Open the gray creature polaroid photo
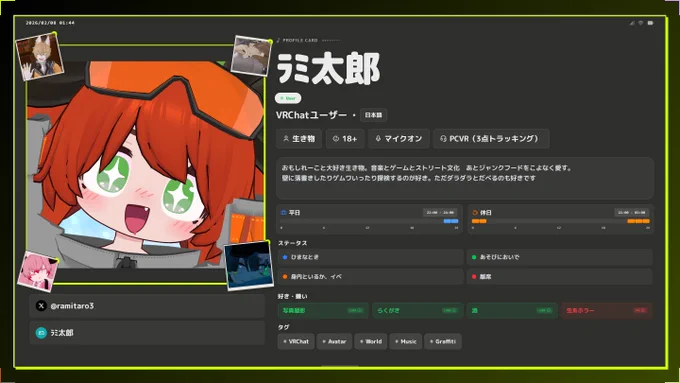 pos(251,56)
